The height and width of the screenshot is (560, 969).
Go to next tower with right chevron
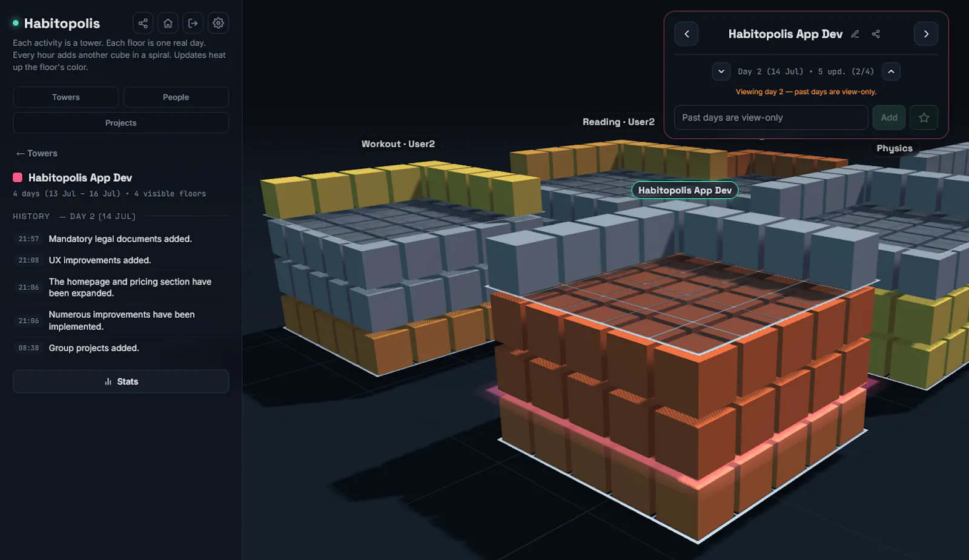[926, 34]
